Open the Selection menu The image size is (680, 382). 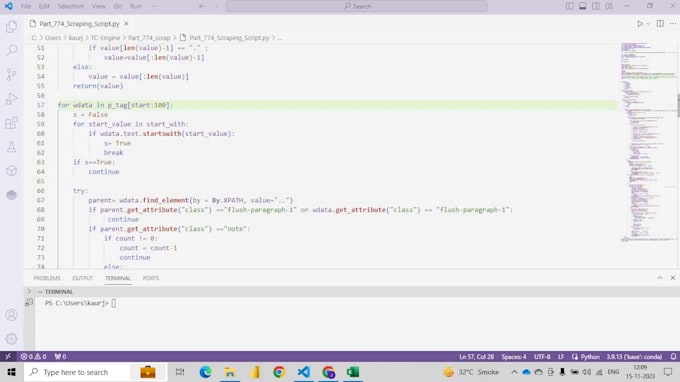click(70, 6)
